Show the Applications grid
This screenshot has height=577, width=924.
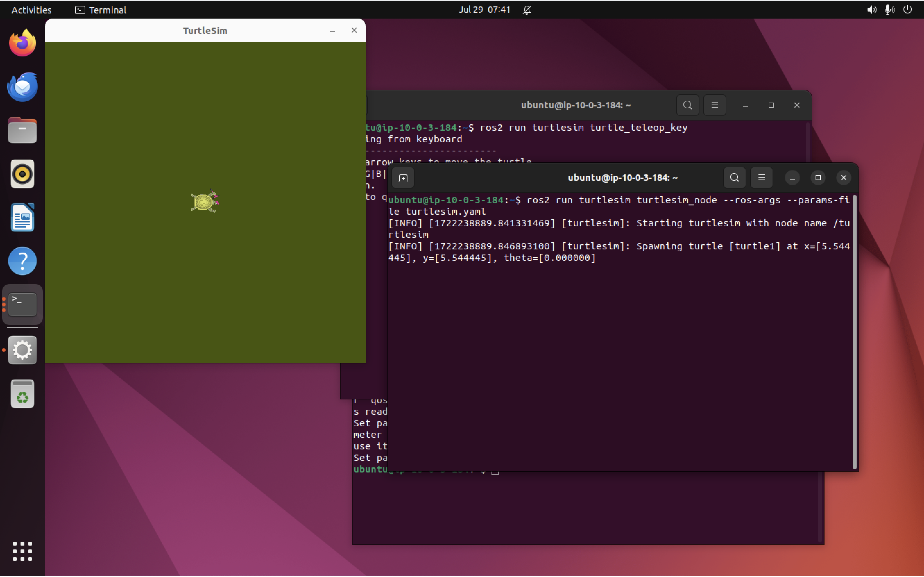(x=22, y=551)
